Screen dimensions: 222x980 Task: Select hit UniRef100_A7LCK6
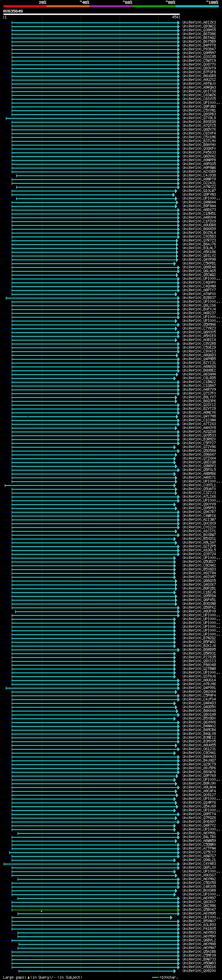199,496
